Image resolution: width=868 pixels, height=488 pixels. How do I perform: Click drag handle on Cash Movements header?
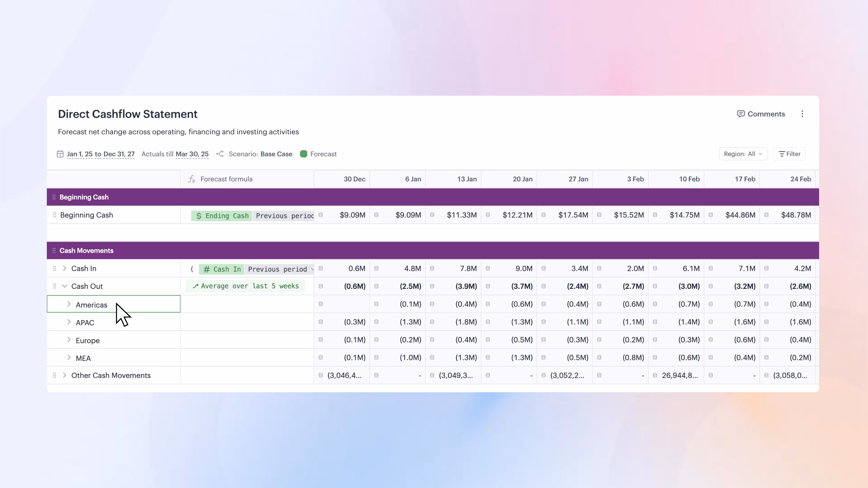coord(54,251)
